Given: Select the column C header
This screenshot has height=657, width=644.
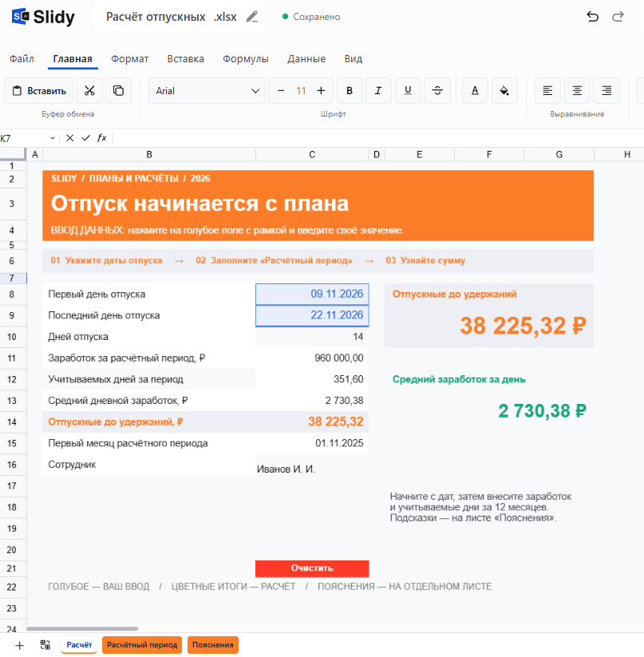Looking at the screenshot, I should 312,155.
